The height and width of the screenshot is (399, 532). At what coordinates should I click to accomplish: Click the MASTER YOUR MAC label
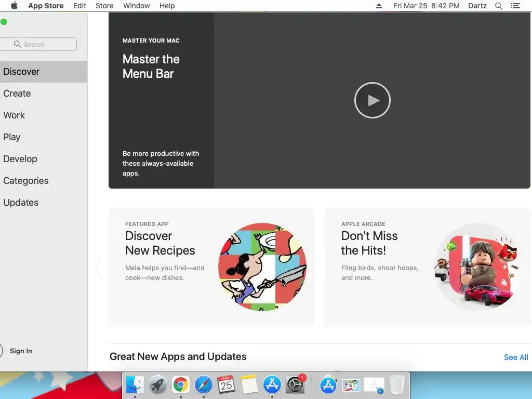pyautogui.click(x=151, y=41)
